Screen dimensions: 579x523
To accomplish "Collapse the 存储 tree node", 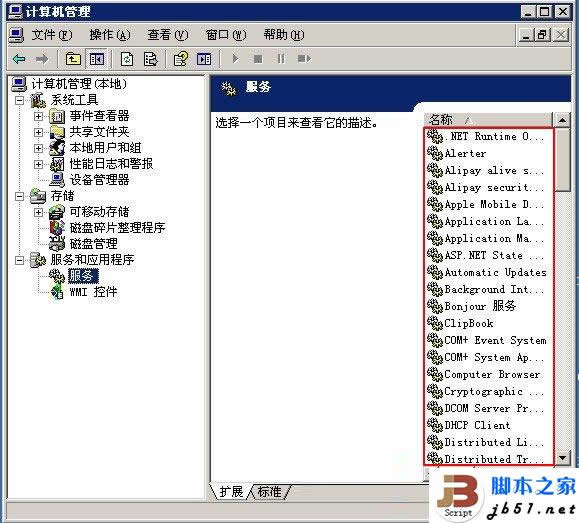I will 19,196.
